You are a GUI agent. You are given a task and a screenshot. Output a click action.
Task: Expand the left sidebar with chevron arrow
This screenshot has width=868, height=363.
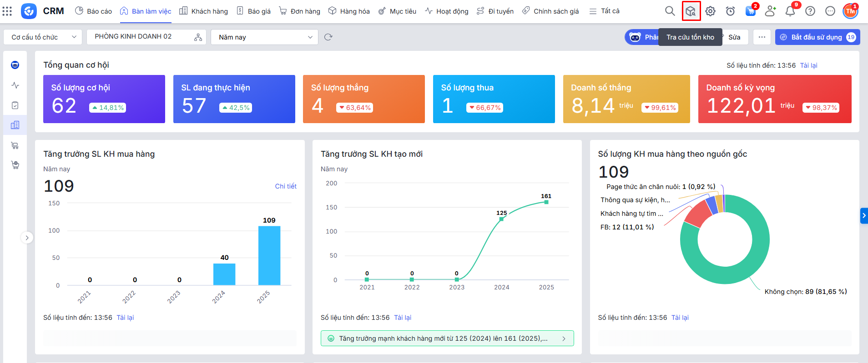[x=27, y=238]
